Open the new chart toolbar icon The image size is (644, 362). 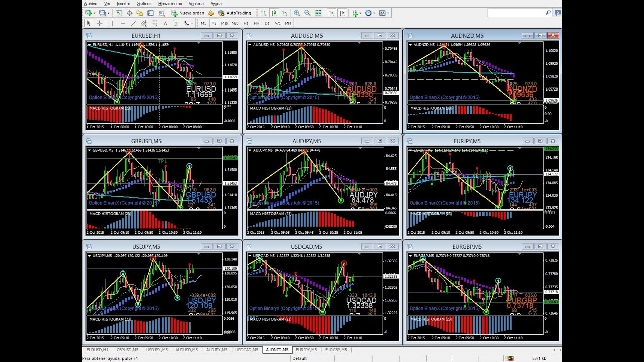point(88,13)
